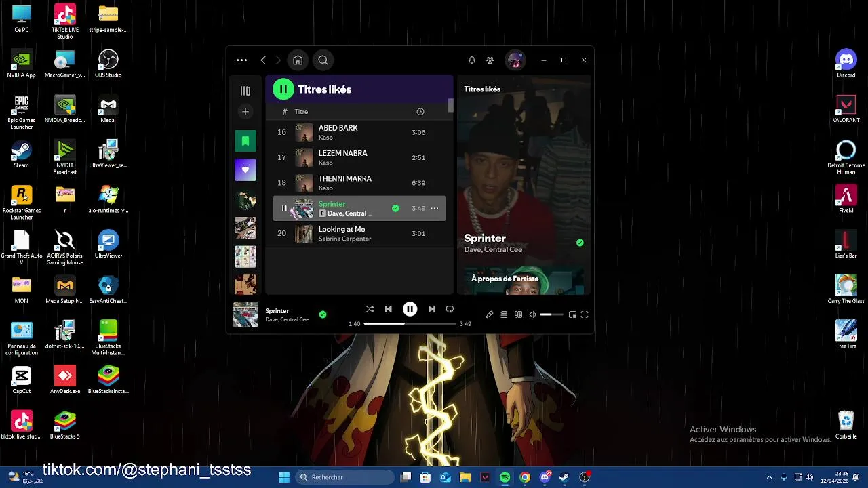Open Sprinter title in bottom player bar

[x=277, y=311]
